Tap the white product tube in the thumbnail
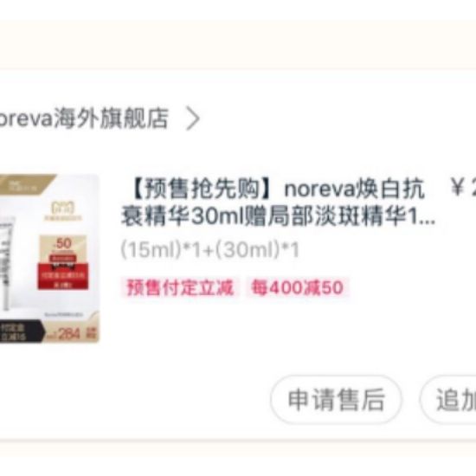Viewport: 476px width, 476px height. [7, 263]
